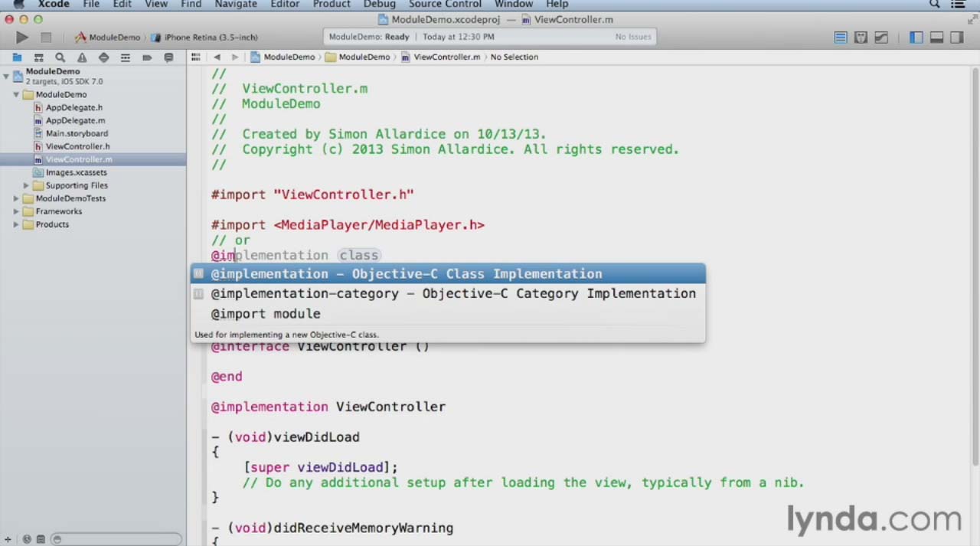Switch to the Standard editor
Screen dimensions: 980x546
841,37
